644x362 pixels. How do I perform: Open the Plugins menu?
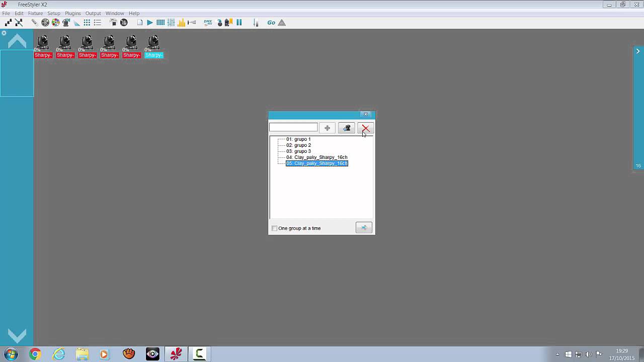pos(73,14)
